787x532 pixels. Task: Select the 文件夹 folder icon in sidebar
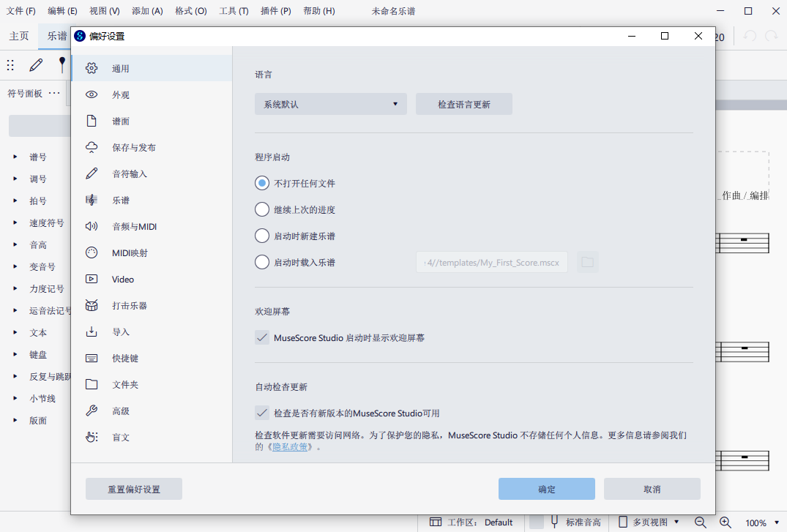pyautogui.click(x=92, y=384)
